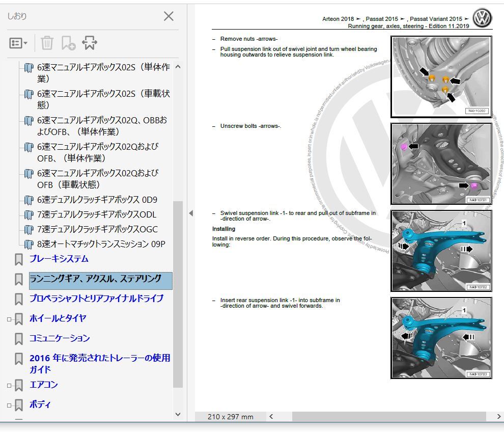Click the document horizontal scrollbar thumb
504x432 pixels.
click(389, 417)
